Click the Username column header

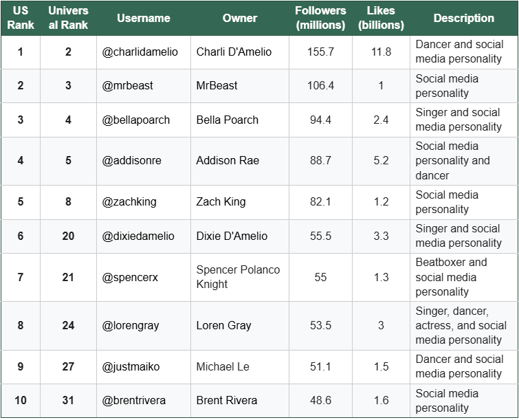coord(143,18)
